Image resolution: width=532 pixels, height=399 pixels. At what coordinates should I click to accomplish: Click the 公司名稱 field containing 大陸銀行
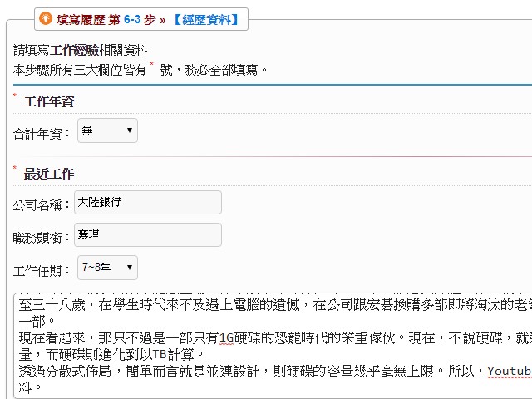[x=147, y=203]
